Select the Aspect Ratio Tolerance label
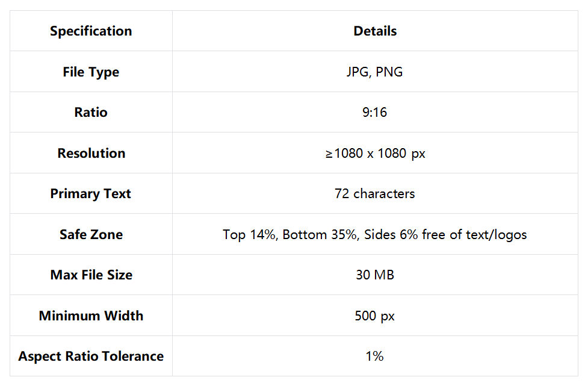 (91, 357)
